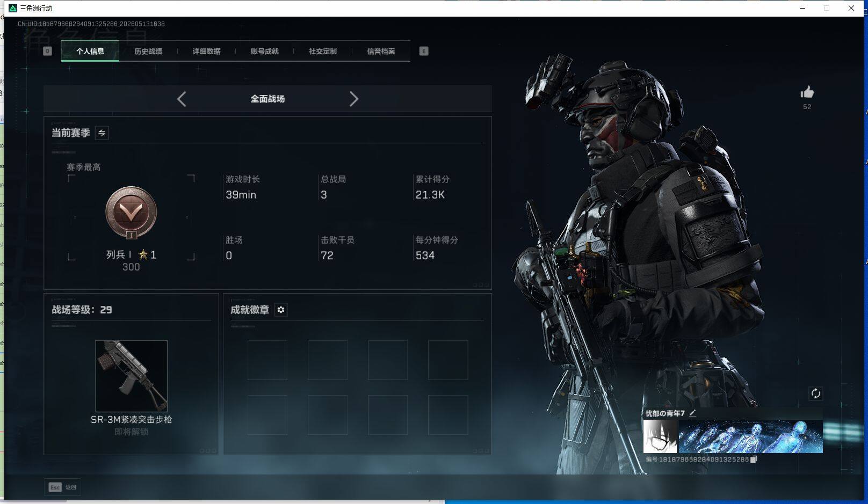868x504 pixels.
Task: Click the 列兵 rank medal badge
Action: coord(131,213)
